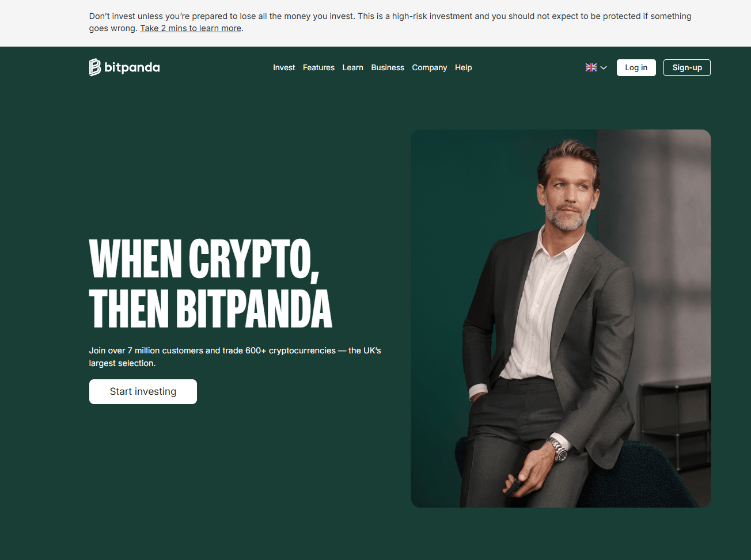This screenshot has width=751, height=560.
Task: Click the UK flag language icon
Action: (591, 67)
